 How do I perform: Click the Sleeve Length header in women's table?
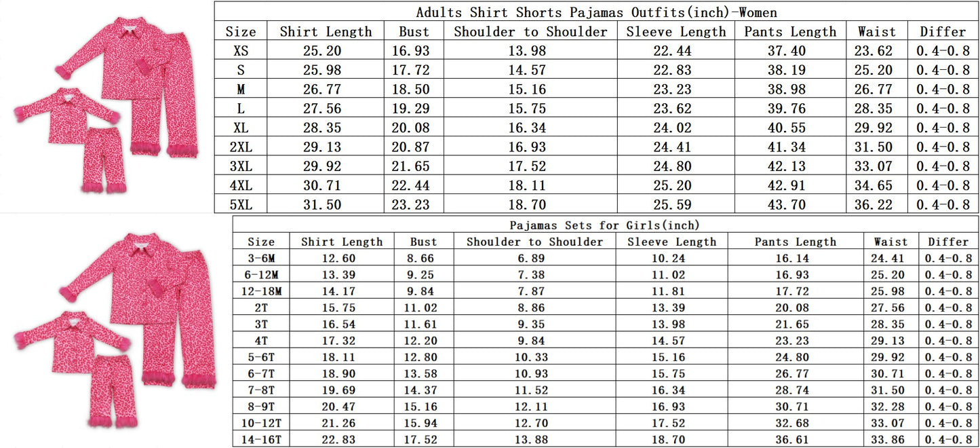[675, 32]
